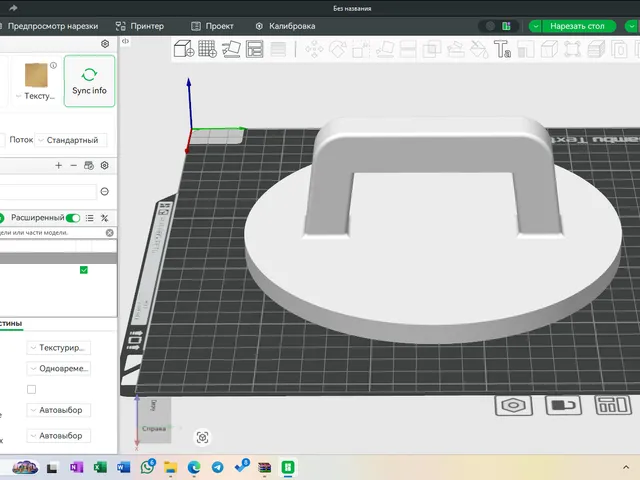Click the Add plate grid icon
The width and height of the screenshot is (640, 480).
207,49
